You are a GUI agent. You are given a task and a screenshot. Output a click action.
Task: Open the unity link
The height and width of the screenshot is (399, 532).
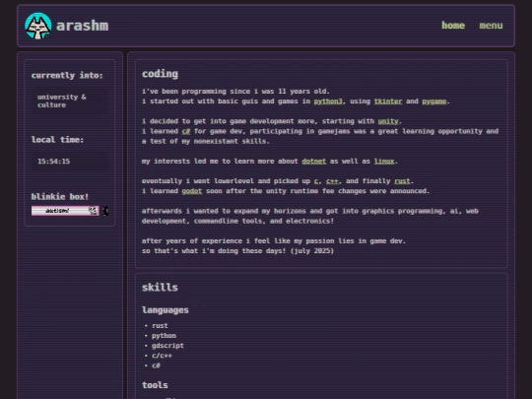coord(388,121)
